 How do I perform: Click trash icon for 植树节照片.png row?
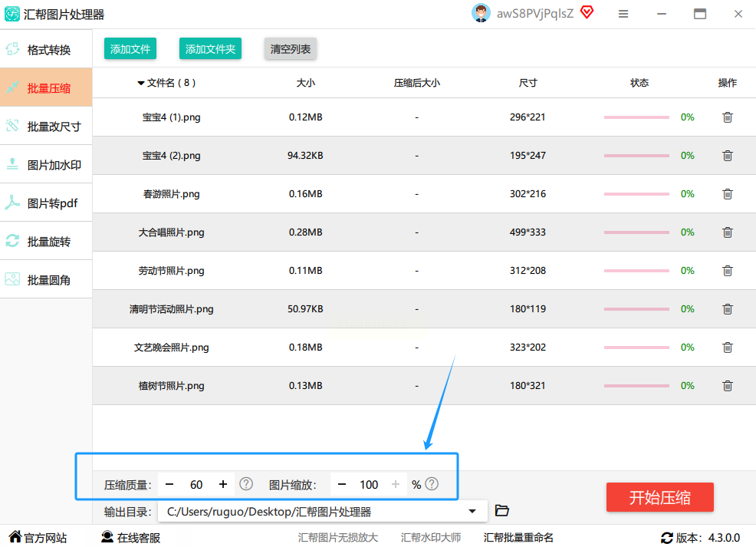pos(727,386)
